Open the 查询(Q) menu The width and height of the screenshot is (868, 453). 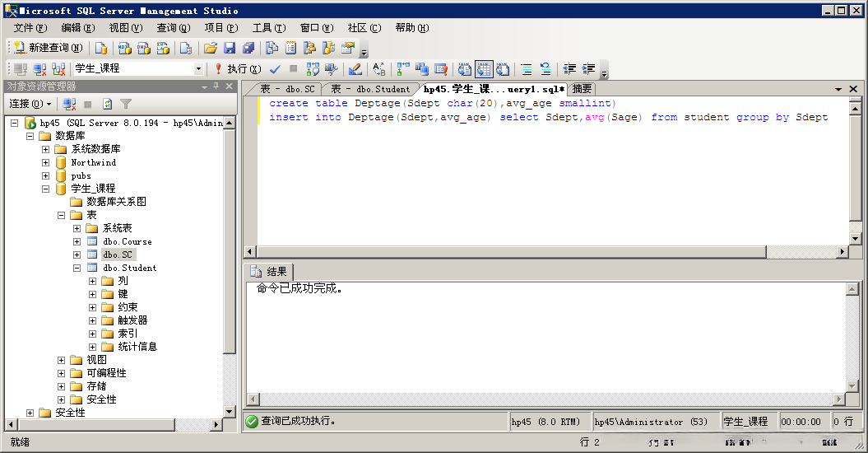[x=174, y=28]
